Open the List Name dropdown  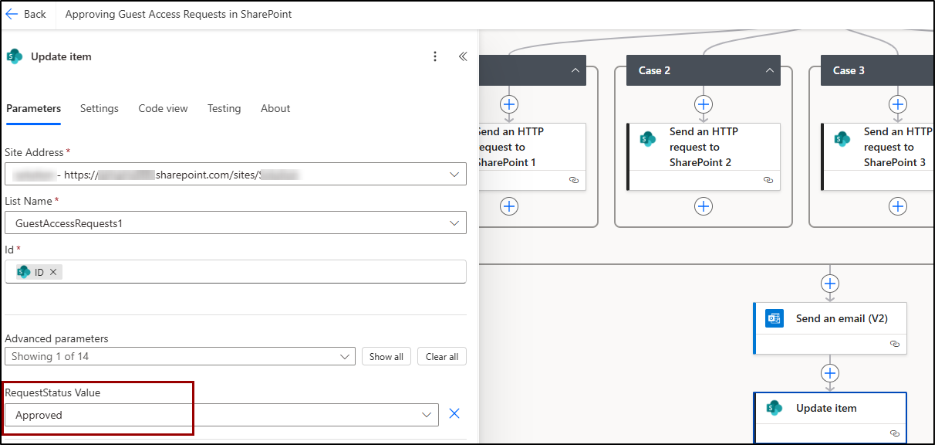pyautogui.click(x=454, y=223)
